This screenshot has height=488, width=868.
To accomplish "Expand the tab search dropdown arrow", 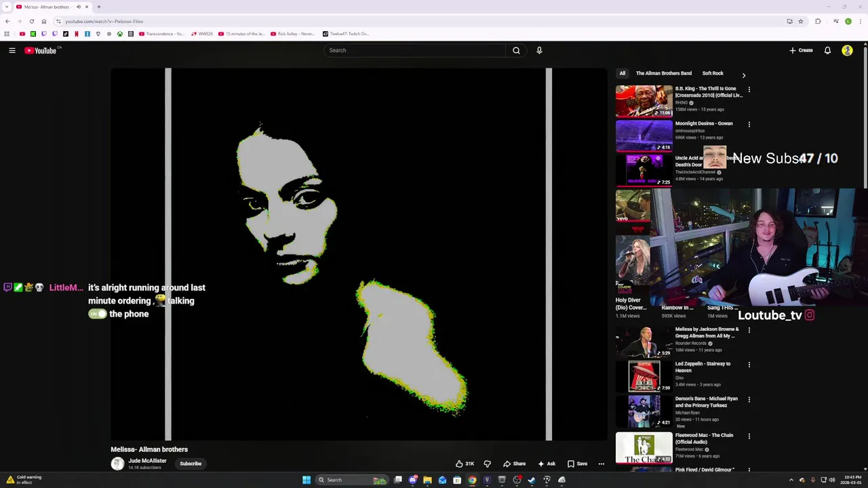I will coord(7,7).
